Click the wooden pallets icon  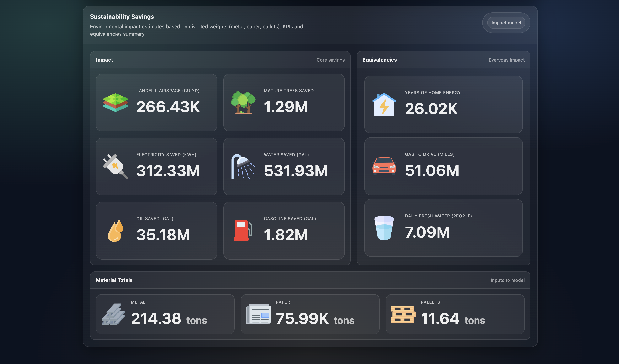pyautogui.click(x=403, y=314)
